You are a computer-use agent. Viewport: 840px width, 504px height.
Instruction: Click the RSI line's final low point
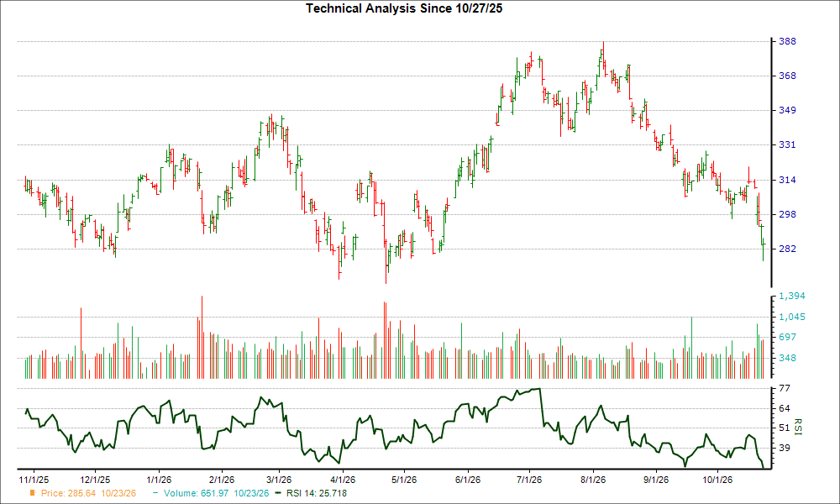click(764, 468)
